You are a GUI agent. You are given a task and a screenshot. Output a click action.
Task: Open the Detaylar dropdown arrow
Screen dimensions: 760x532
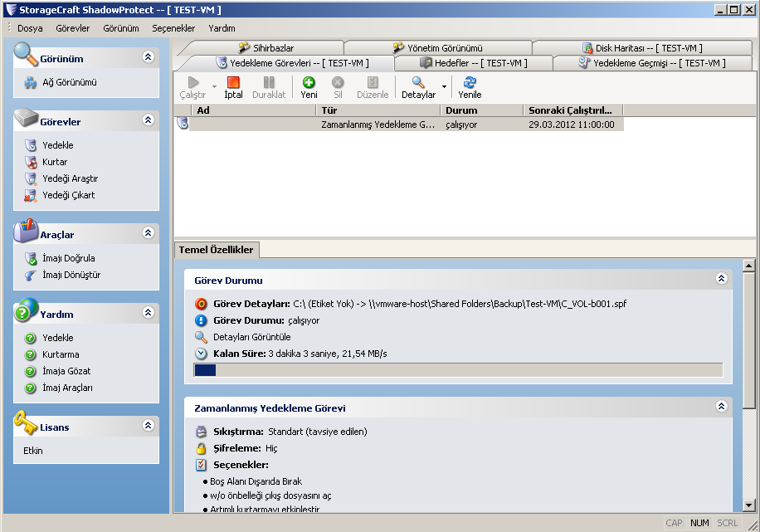coord(444,87)
